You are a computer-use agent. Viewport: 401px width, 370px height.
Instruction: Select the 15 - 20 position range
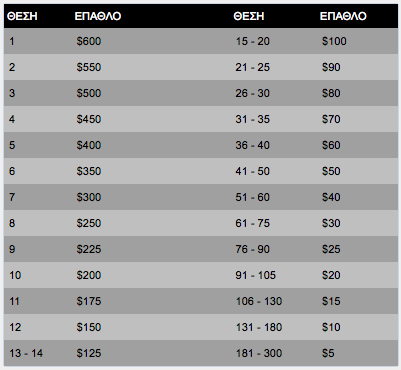tap(253, 41)
